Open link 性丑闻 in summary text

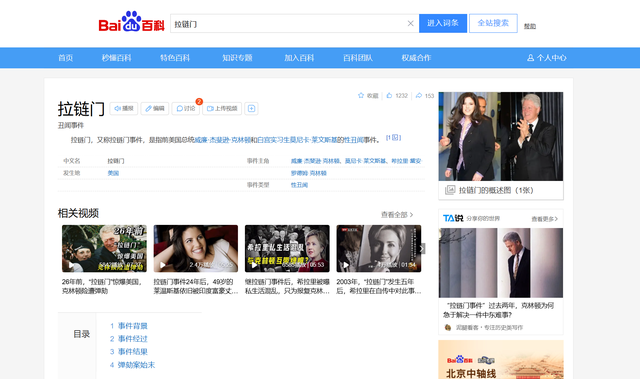tap(353, 140)
